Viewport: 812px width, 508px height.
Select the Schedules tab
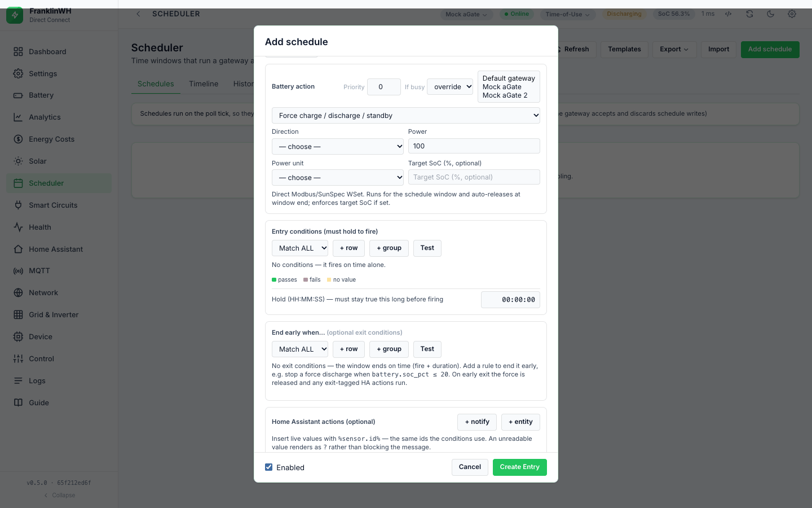[x=156, y=84]
